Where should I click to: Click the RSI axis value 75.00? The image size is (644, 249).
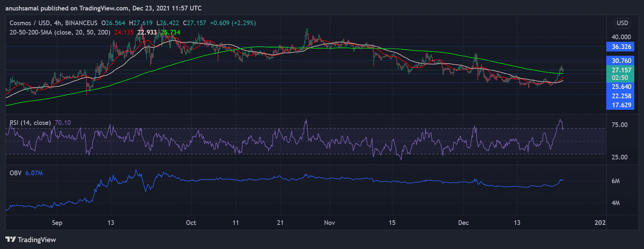coord(620,125)
